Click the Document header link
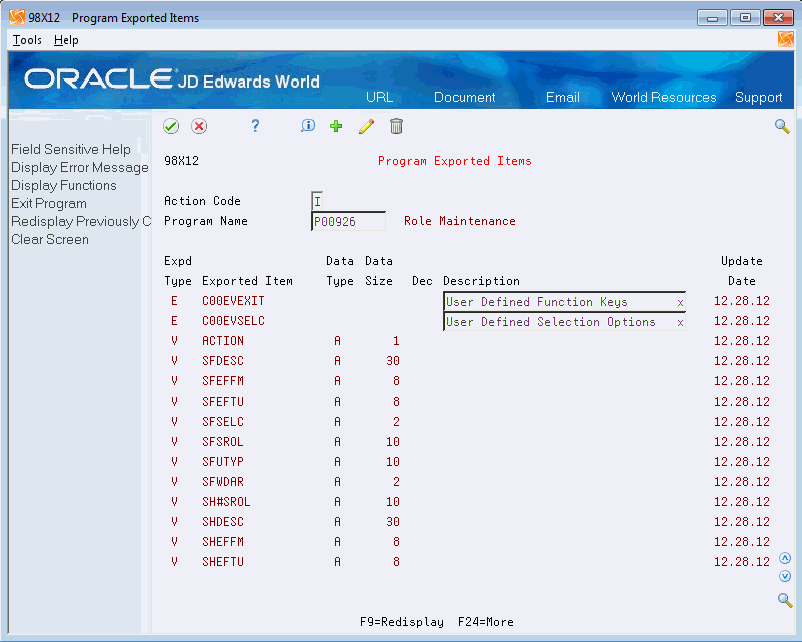Screen dimensions: 802x642 (464, 97)
